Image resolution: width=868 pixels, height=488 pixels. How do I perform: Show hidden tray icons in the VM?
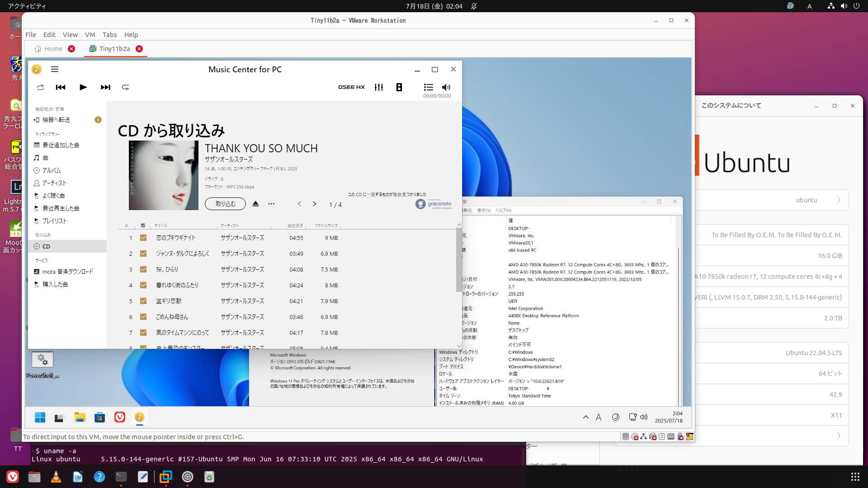pos(586,417)
